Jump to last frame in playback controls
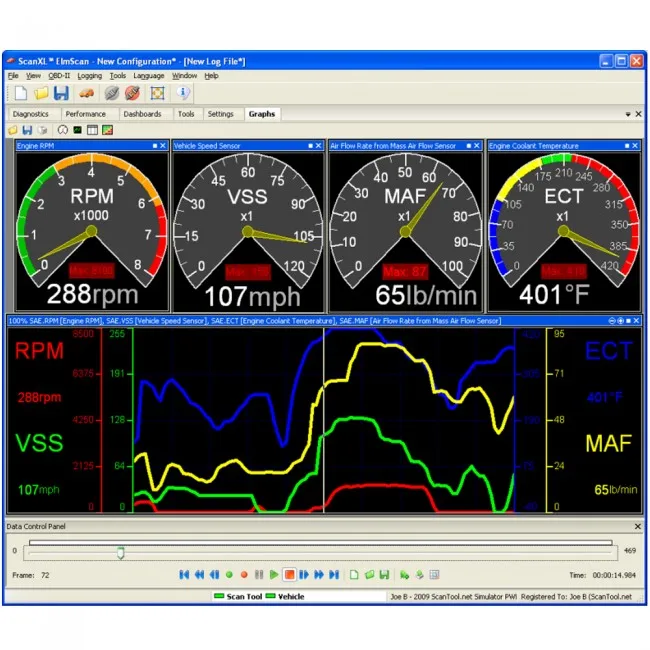This screenshot has width=650, height=650. coord(334,575)
